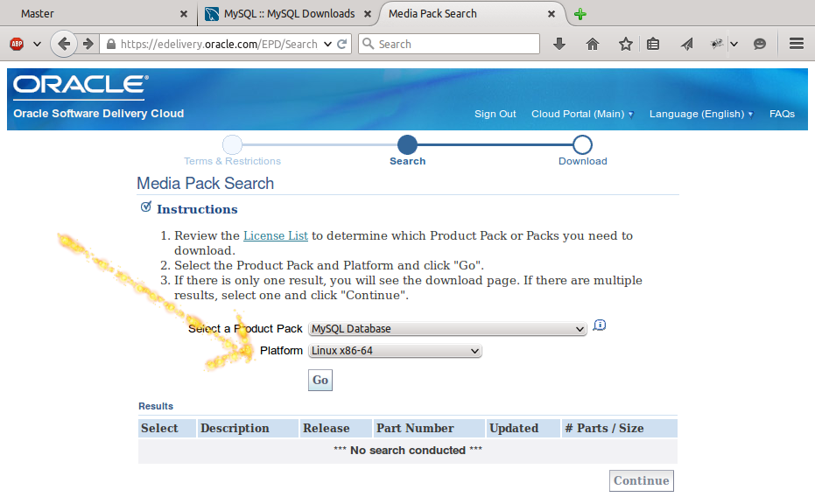Click the Download step label
This screenshot has height=504, width=815.
click(583, 161)
